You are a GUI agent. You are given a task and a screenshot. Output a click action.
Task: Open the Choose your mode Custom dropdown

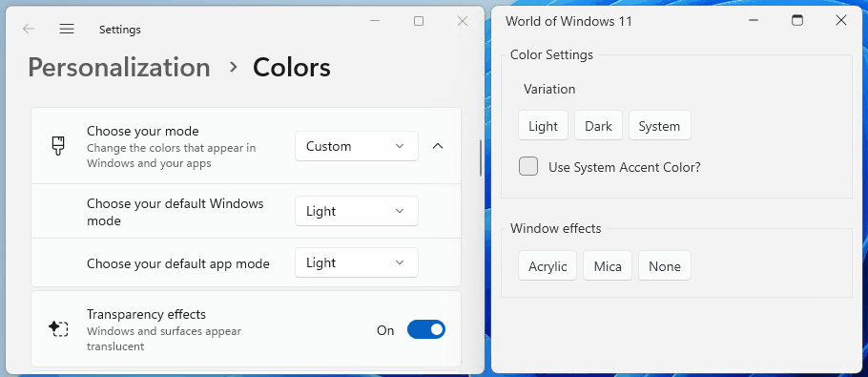(357, 146)
